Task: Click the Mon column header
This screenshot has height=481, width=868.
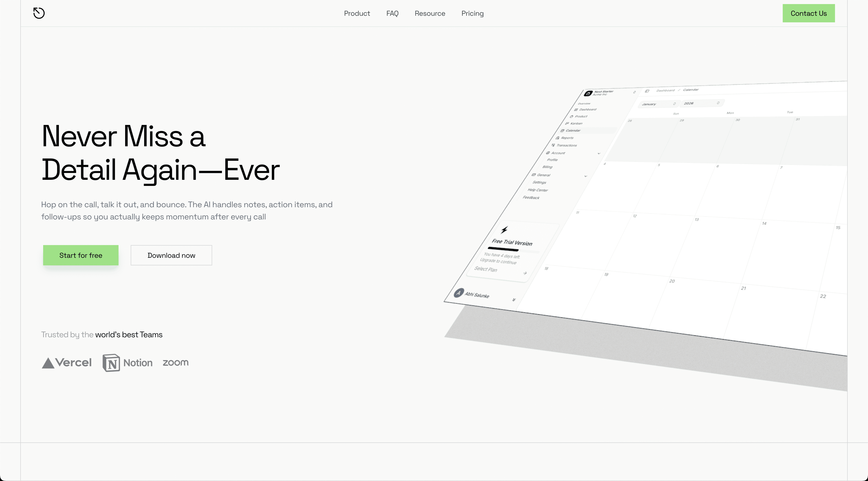Action: pos(730,113)
